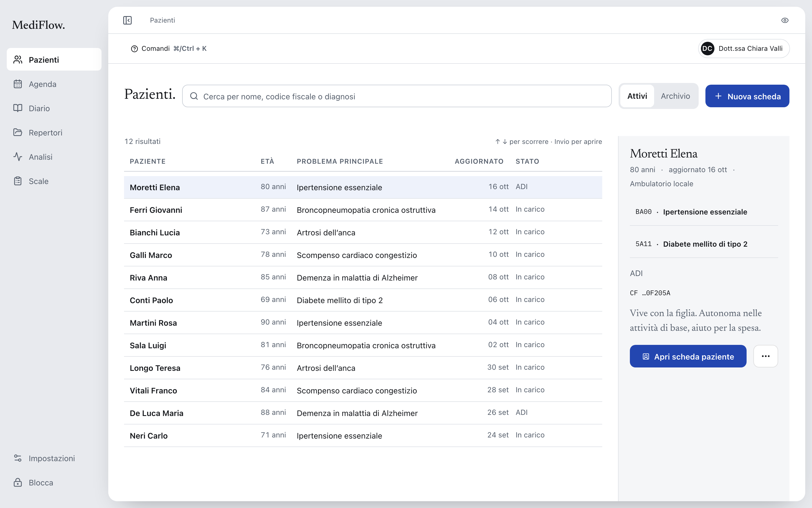Screen dimensions: 812x508
Task: Open Scale clipboard icon
Action: (18, 181)
